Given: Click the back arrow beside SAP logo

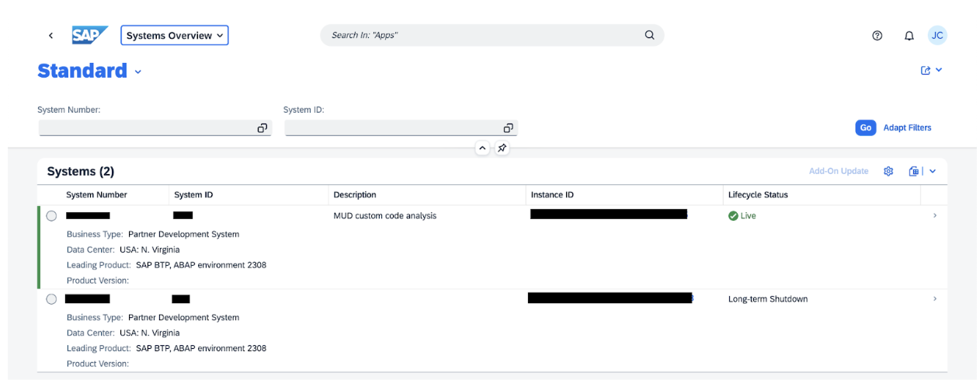Looking at the screenshot, I should tap(50, 36).
